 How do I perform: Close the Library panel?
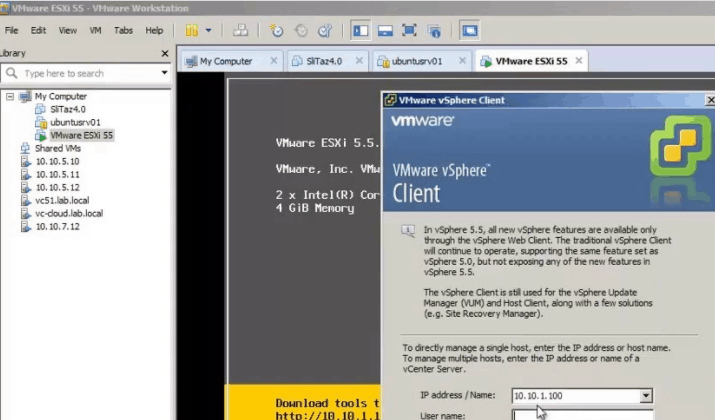point(165,53)
